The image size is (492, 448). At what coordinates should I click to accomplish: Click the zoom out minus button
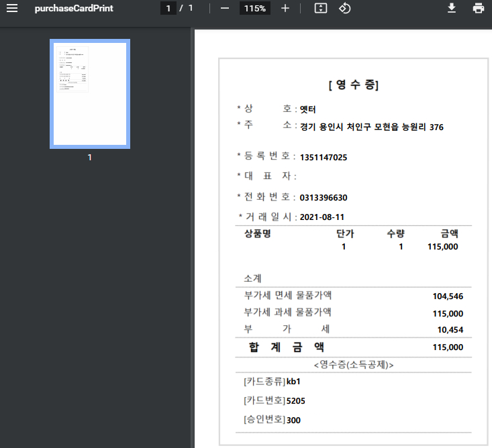pos(225,9)
